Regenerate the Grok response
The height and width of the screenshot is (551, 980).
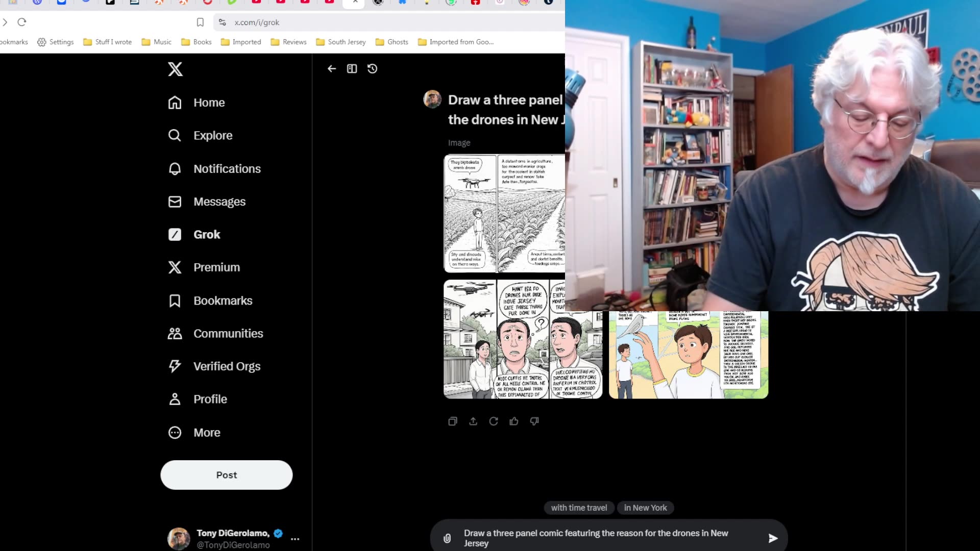pos(493,421)
